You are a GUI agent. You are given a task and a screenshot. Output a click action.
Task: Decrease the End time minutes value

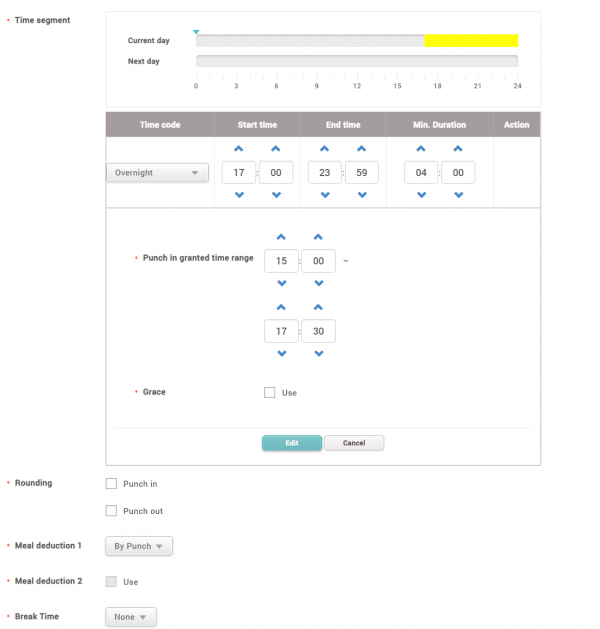click(361, 195)
